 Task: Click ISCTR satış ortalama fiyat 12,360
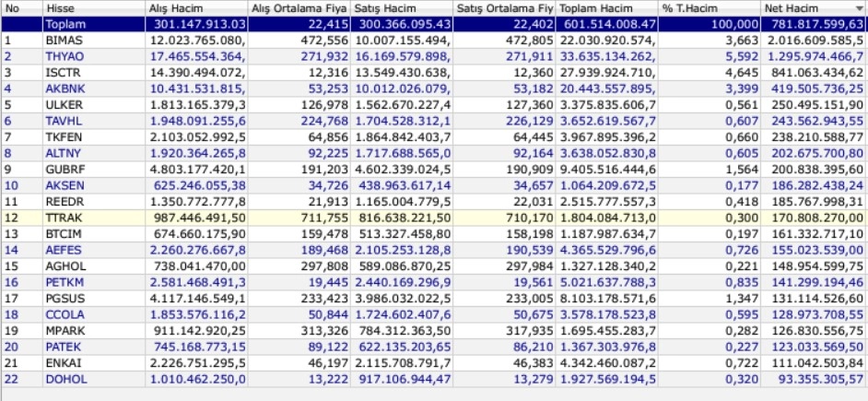coord(534,73)
